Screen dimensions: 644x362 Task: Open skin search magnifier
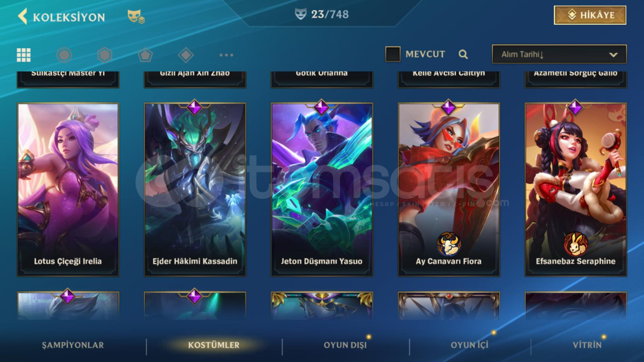pos(463,54)
